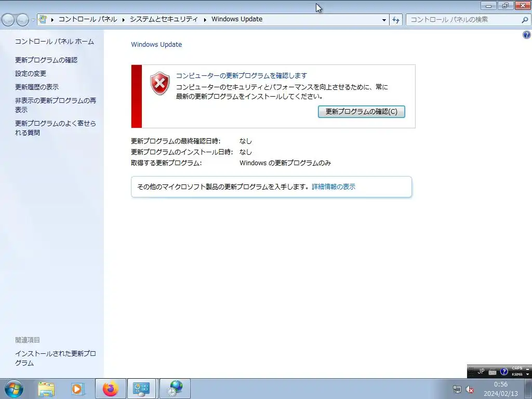Click the 取得する更新プログラム label
532x399 pixels.
tap(166, 163)
